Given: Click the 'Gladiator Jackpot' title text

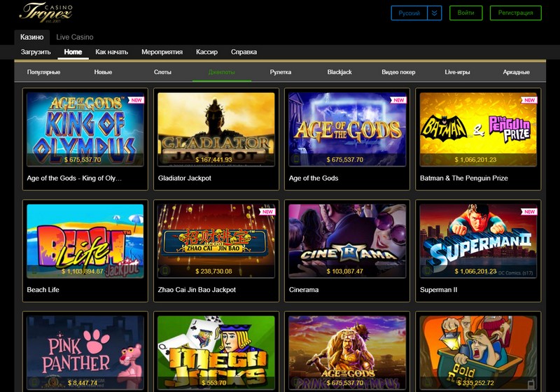Looking at the screenshot, I should 185,178.
